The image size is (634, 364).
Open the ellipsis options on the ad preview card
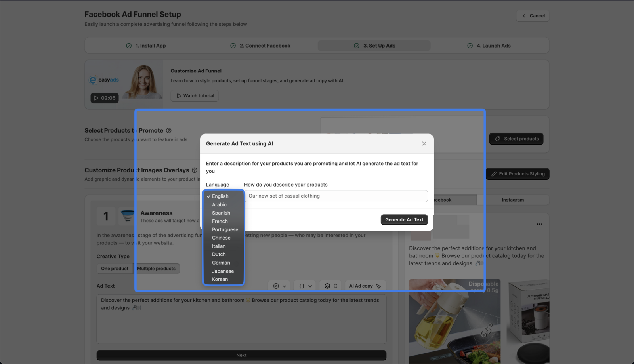(540, 224)
